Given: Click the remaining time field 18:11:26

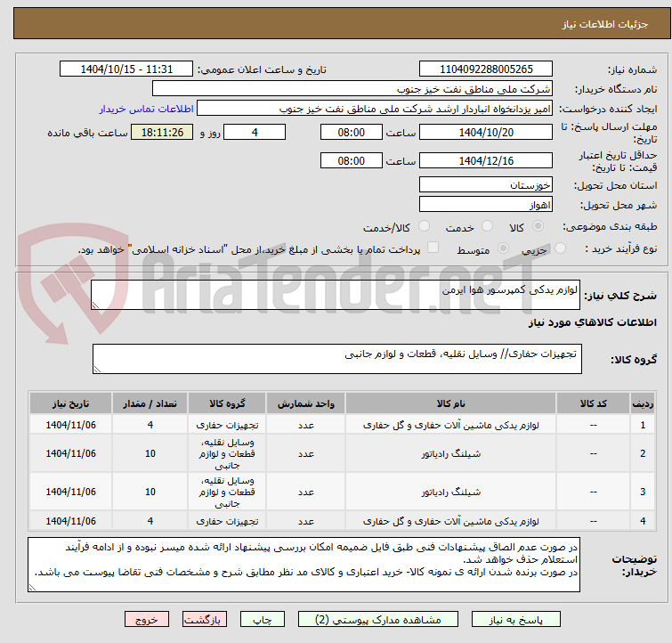Looking at the screenshot, I should [x=162, y=132].
